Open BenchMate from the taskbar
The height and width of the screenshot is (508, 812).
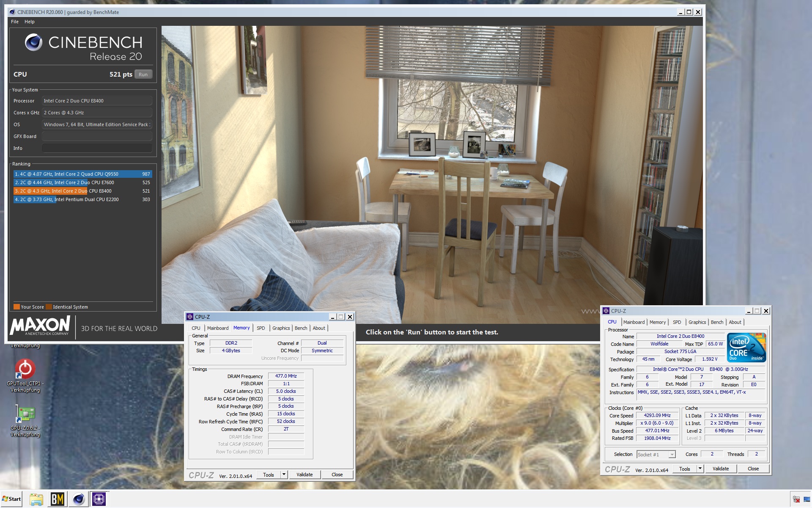coord(57,499)
